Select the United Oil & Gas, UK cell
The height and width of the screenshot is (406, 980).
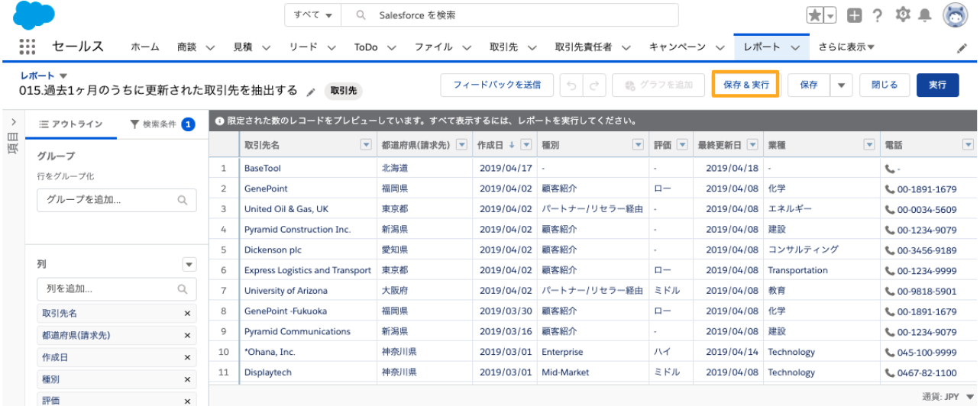coord(308,209)
